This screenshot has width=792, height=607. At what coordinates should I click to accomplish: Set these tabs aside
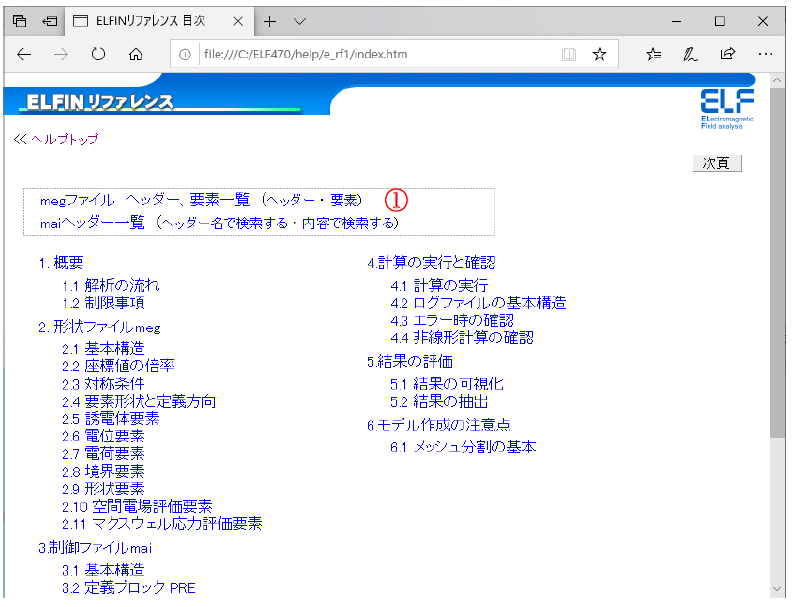(50, 21)
